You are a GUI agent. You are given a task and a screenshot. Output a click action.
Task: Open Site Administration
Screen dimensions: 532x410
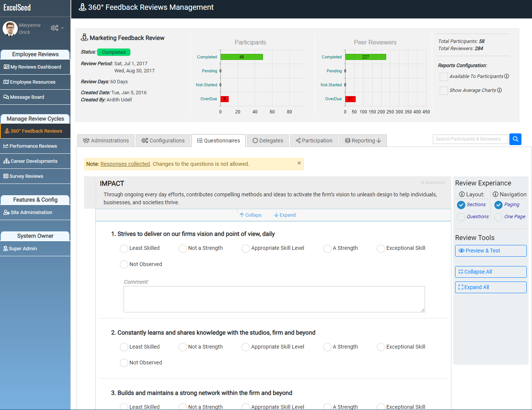pyautogui.click(x=31, y=212)
